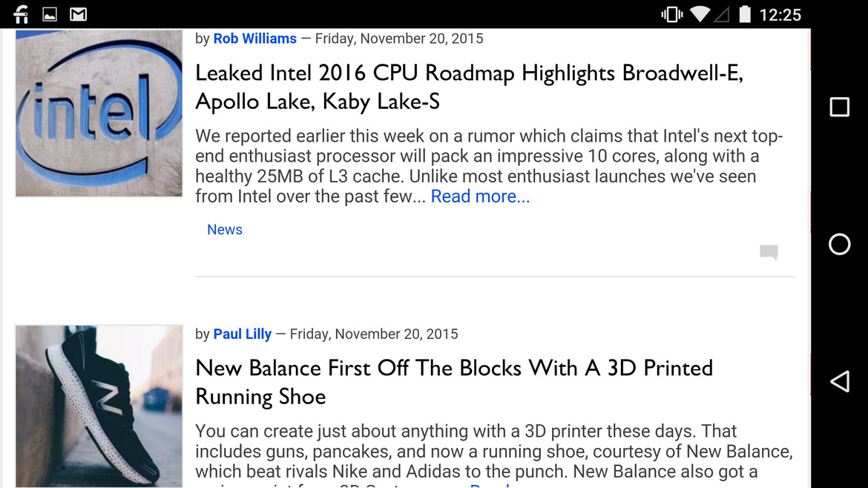This screenshot has width=868, height=488.
Task: Tap the 12:25 clock in status bar
Action: (780, 14)
